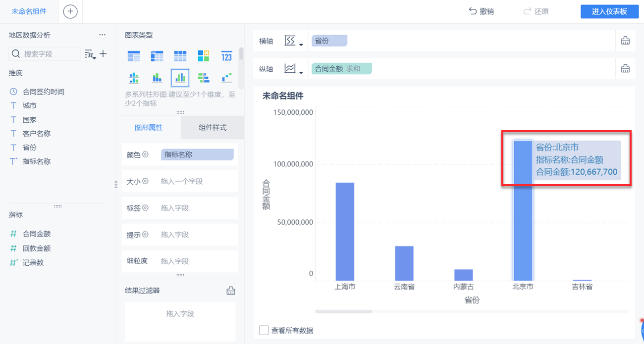Viewport: 644px width, 344px height.
Task: Add a new component tab with plus
Action: (x=70, y=11)
